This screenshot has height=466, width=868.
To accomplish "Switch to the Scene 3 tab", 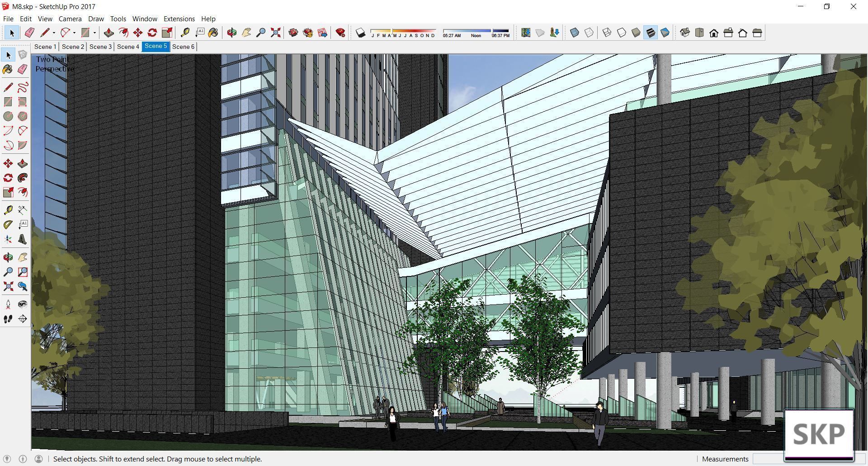I will coord(100,47).
